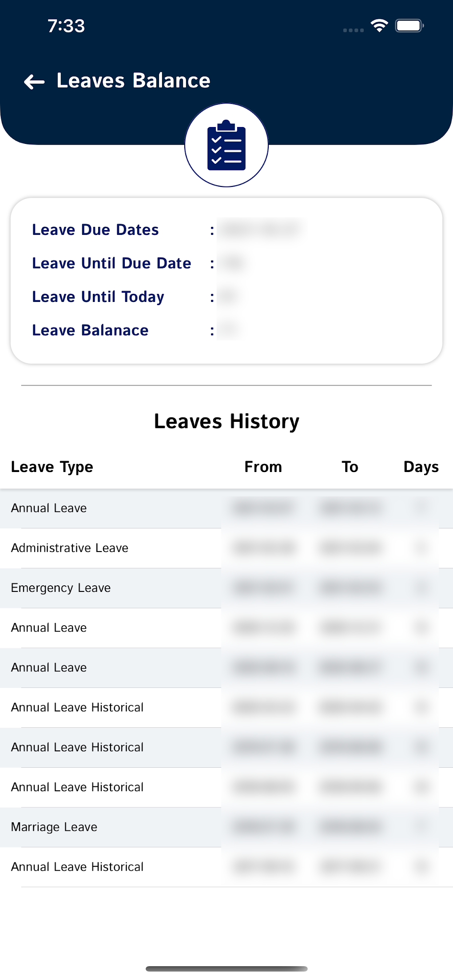The image size is (453, 980).
Task: Tap the Wi-Fi status icon
Action: pos(379,26)
